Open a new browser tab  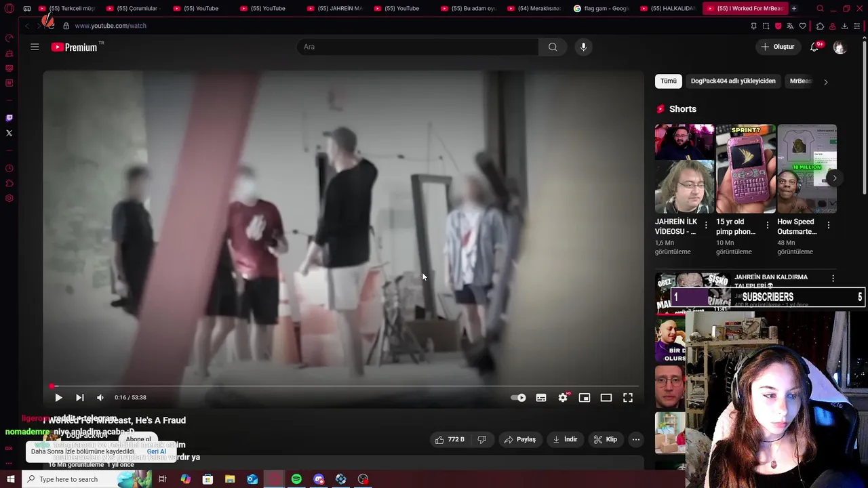[794, 9]
